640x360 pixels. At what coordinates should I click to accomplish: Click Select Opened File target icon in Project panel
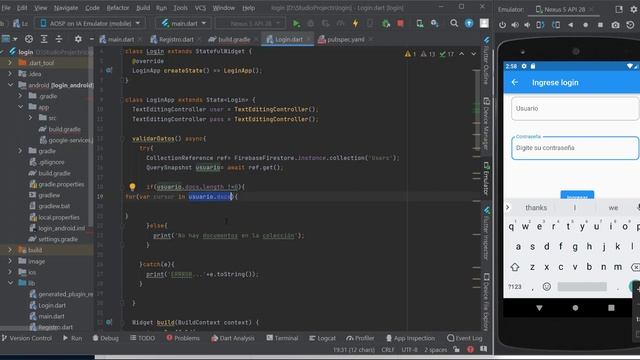tap(29, 39)
